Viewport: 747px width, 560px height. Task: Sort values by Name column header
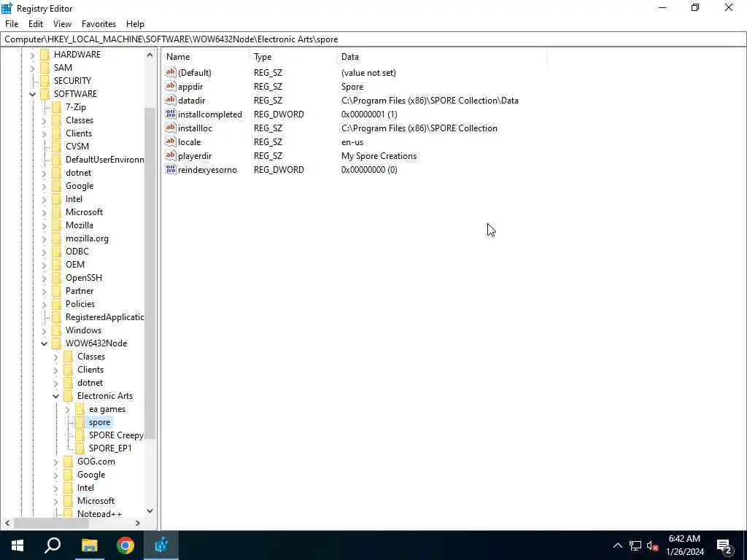(205, 57)
